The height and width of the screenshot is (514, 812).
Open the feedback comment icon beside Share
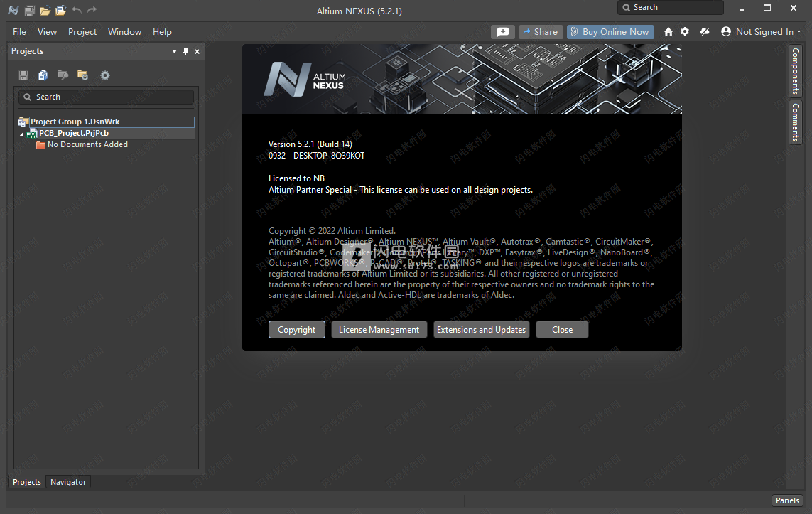pyautogui.click(x=503, y=31)
